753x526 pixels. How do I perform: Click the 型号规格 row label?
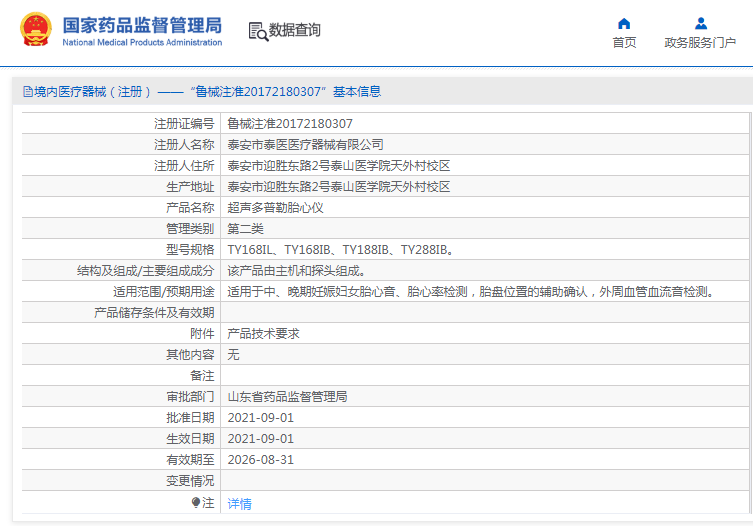tap(190, 250)
